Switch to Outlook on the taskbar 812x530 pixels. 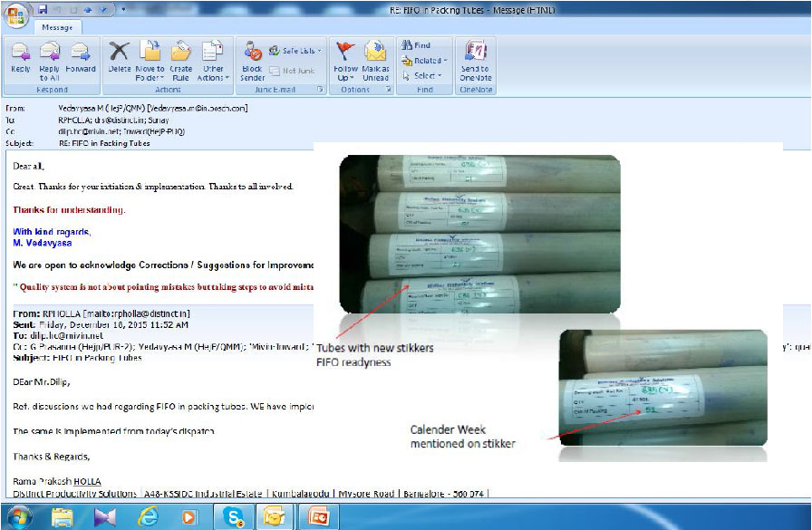(x=275, y=516)
